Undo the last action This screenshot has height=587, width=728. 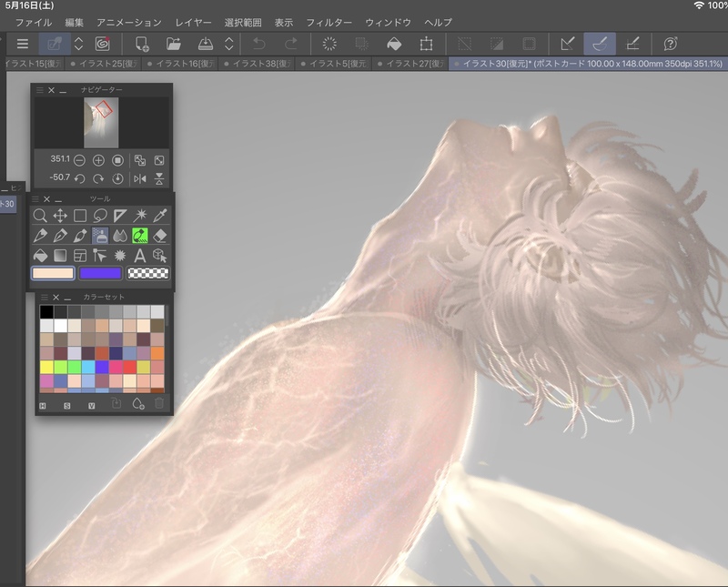click(259, 44)
